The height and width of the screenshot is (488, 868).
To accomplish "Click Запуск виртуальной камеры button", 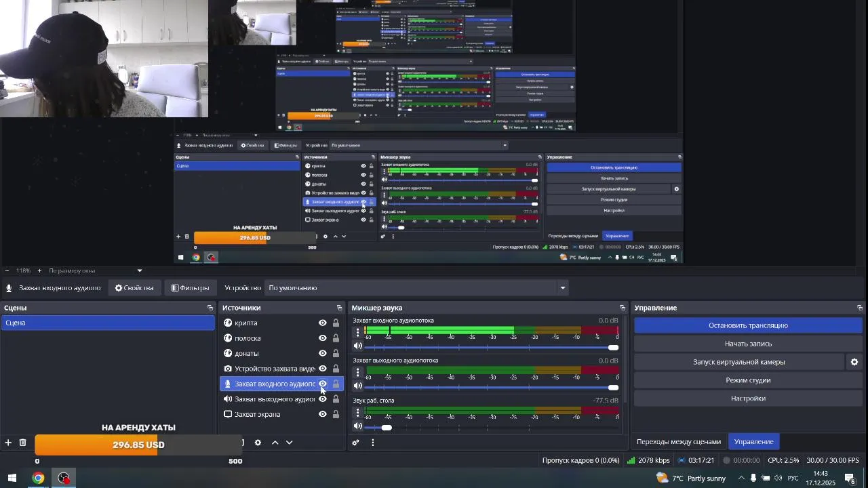I will pos(738,362).
